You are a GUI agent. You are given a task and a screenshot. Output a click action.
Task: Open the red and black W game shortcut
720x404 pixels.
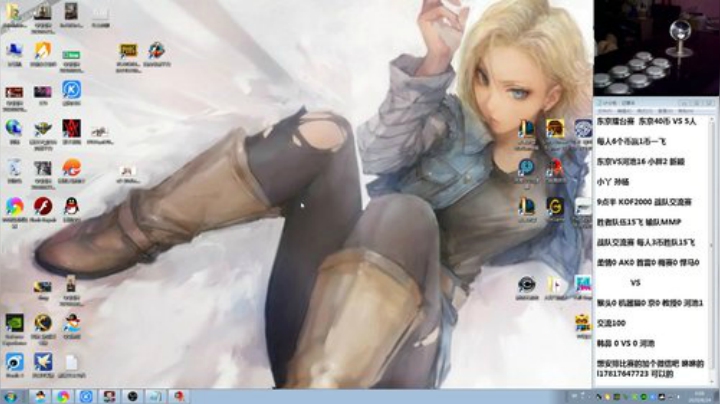coord(72,128)
